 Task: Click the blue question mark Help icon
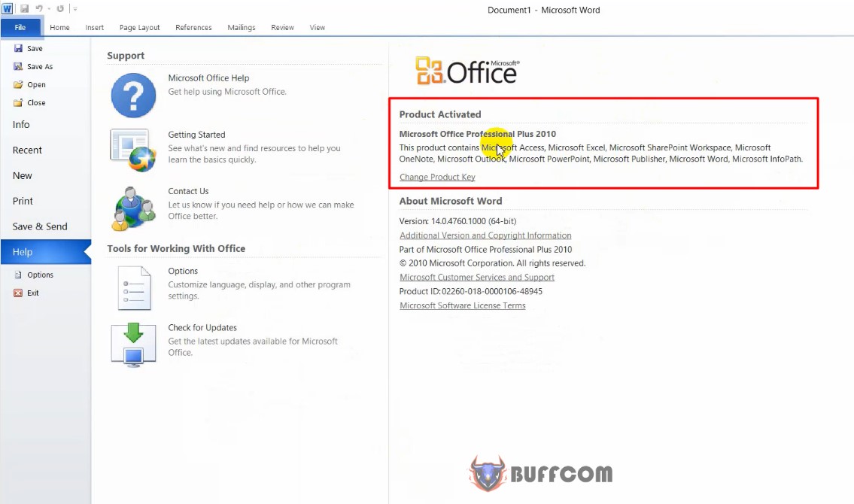pyautogui.click(x=133, y=96)
